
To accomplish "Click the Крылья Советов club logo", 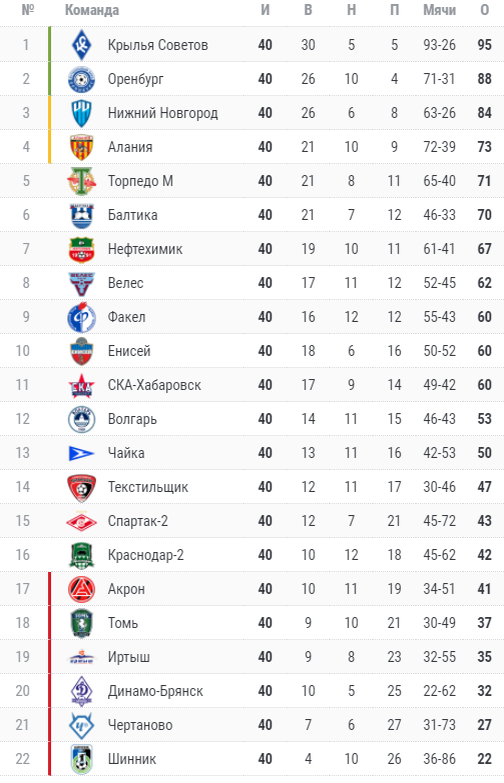I will [x=81, y=45].
